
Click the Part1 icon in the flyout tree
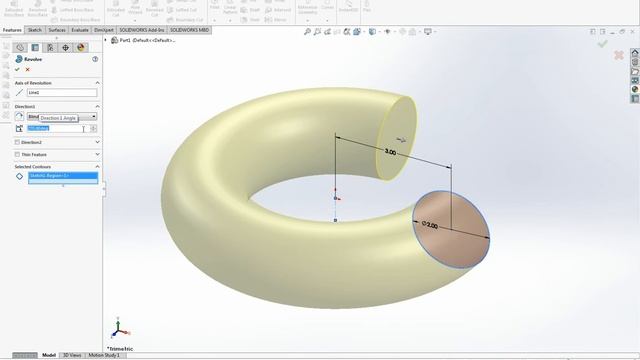click(114, 40)
